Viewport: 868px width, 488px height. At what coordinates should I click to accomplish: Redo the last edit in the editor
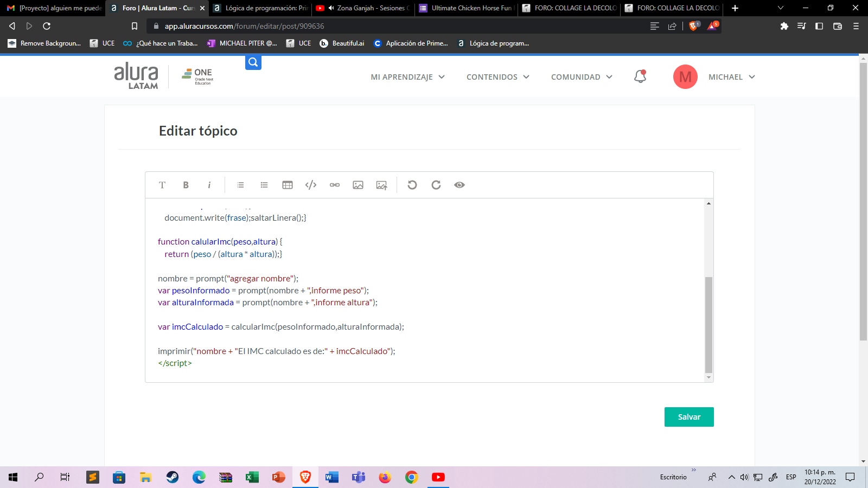click(436, 185)
